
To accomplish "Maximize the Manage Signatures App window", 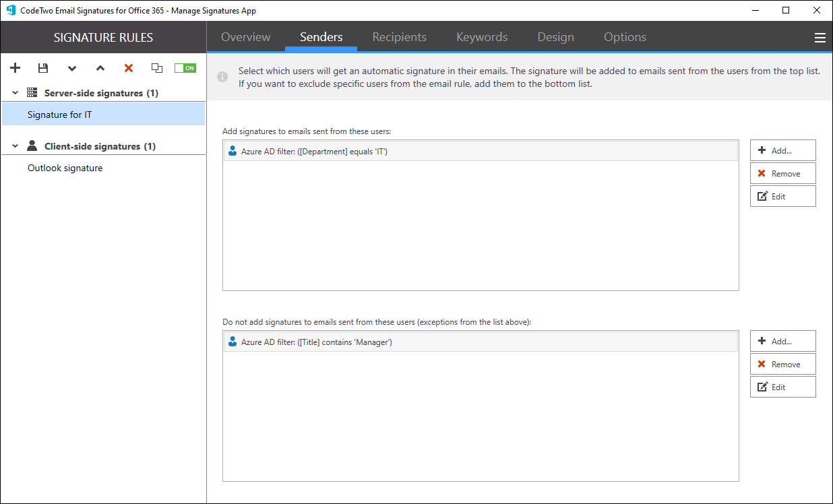I will pos(786,10).
